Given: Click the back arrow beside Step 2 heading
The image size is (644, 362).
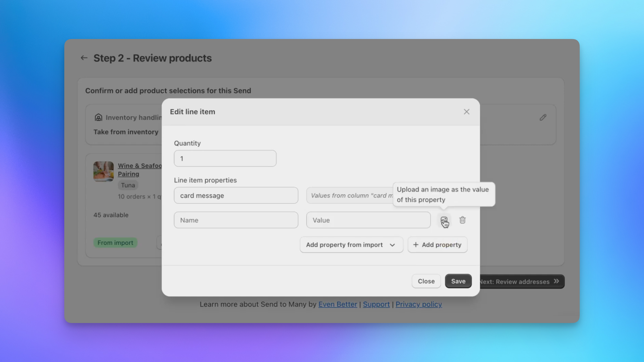Looking at the screenshot, I should click(84, 58).
